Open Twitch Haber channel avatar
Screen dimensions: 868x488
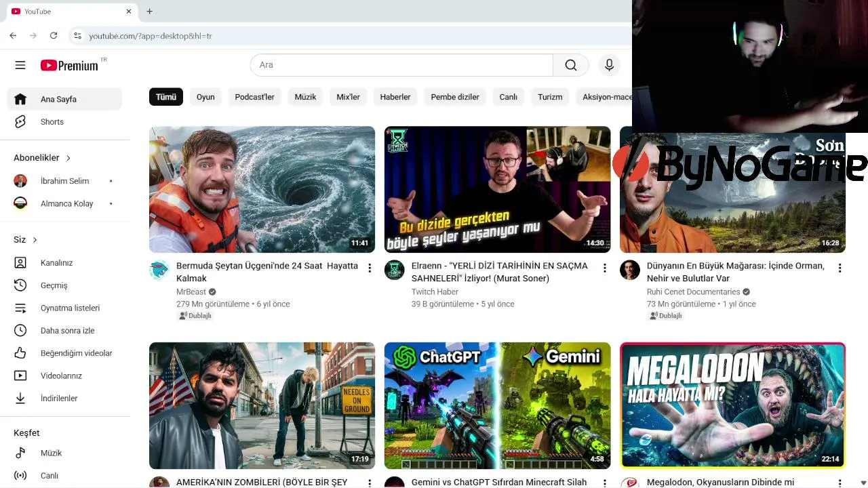point(395,270)
